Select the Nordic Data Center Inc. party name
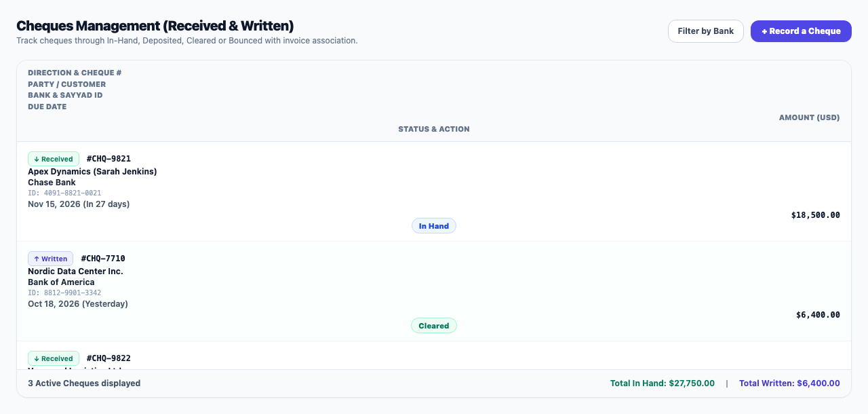The height and width of the screenshot is (414, 868). click(75, 271)
